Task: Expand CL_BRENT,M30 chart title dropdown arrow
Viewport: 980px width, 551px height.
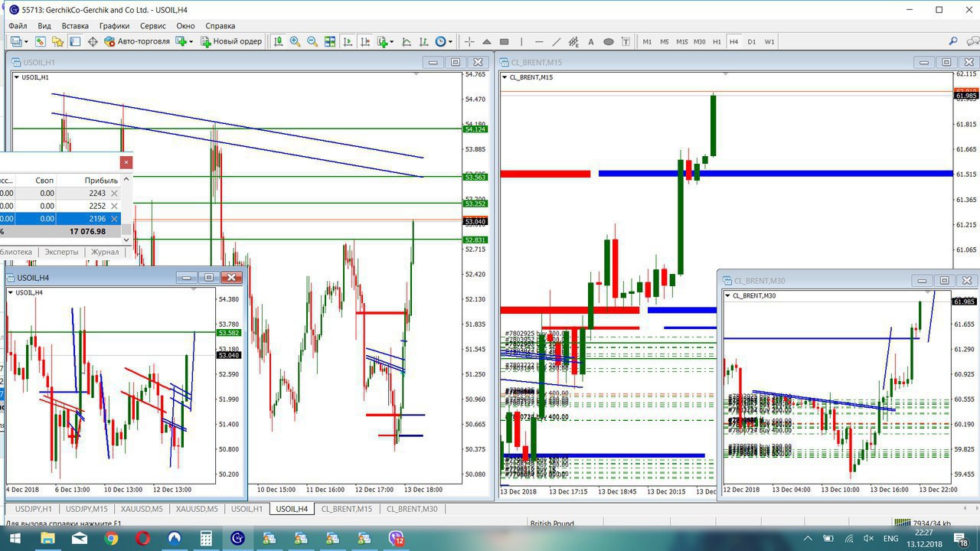Action: click(728, 295)
